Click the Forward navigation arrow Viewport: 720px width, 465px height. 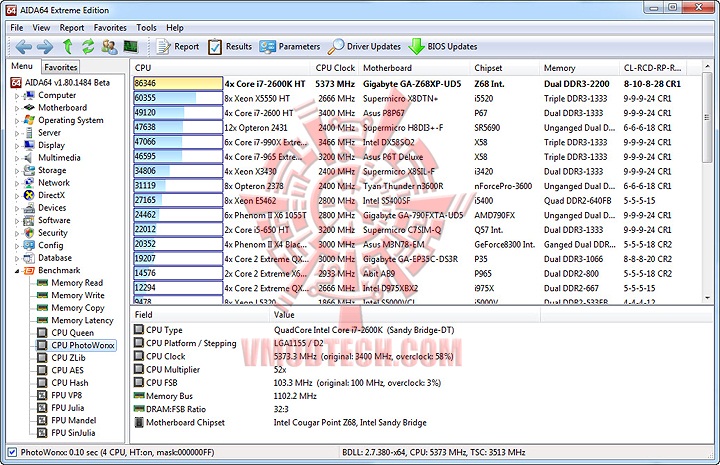[x=45, y=46]
